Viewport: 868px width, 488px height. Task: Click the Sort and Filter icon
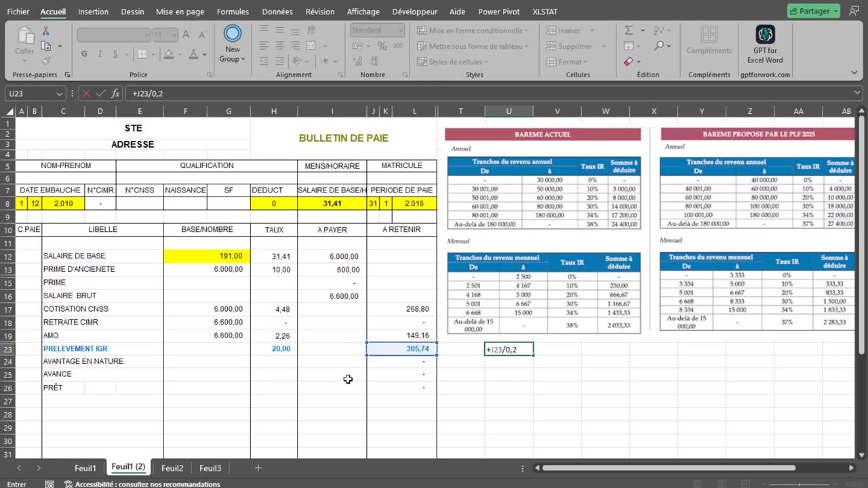point(658,30)
